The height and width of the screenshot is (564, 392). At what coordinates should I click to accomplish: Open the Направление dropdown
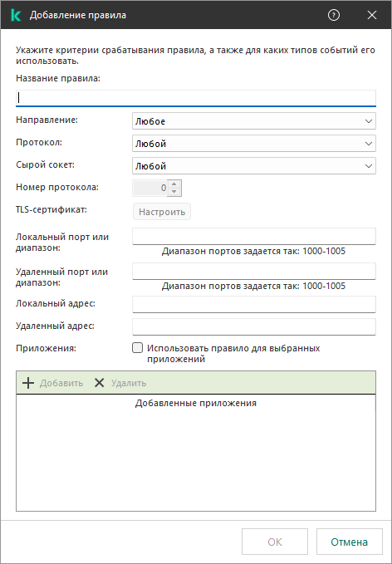[x=254, y=121]
